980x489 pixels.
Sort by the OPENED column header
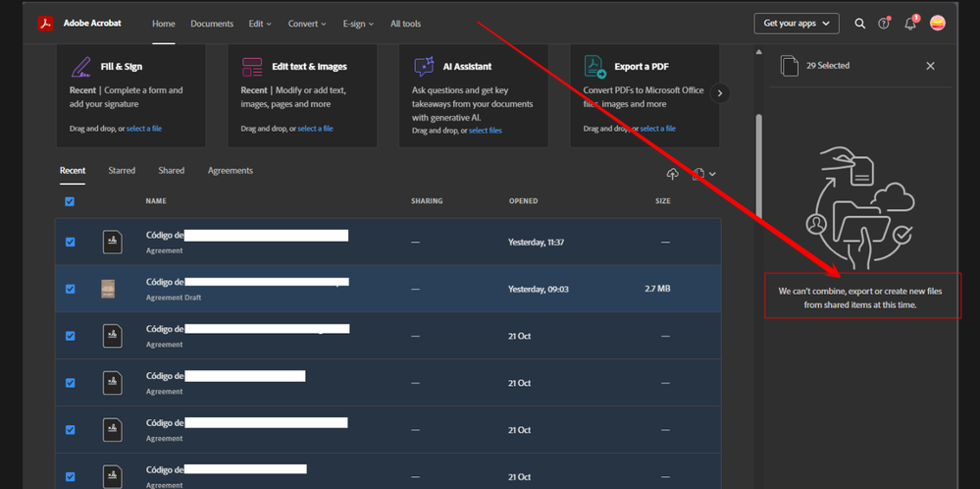523,201
